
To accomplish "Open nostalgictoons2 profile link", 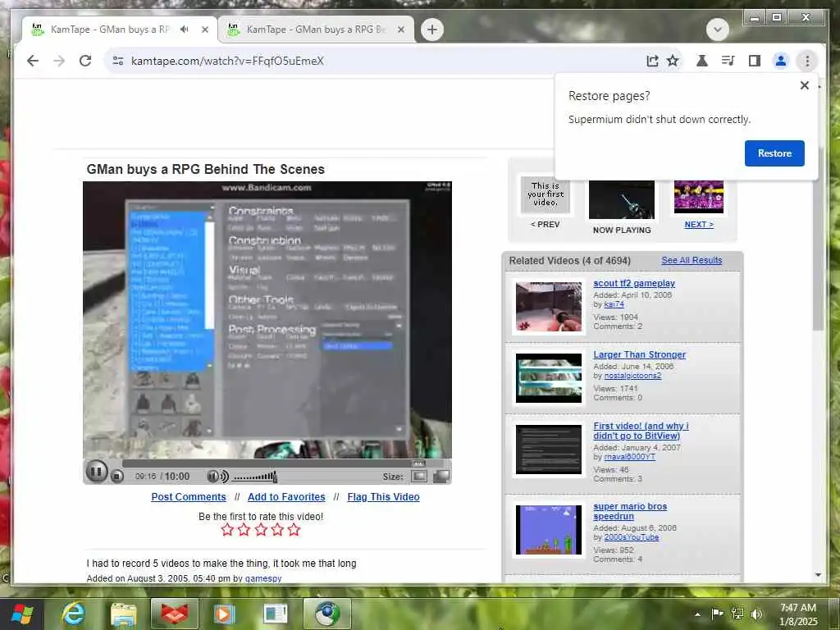I will click(632, 376).
